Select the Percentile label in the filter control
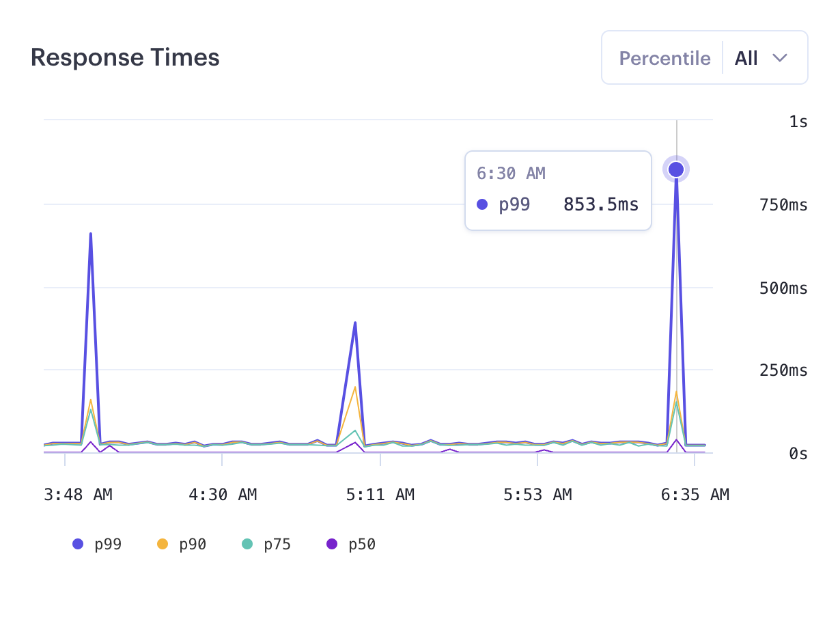Screen dimensions: 840x630 pyautogui.click(x=664, y=58)
